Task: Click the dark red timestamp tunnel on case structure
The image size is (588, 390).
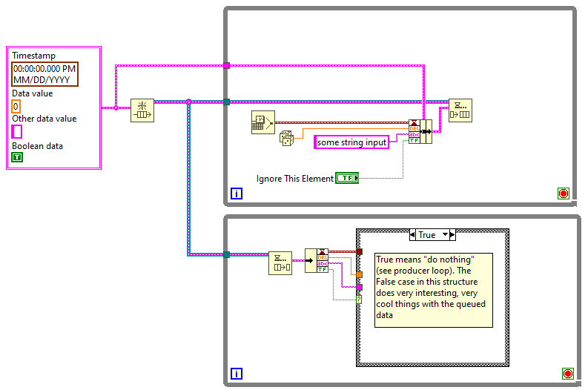Action: tap(359, 251)
